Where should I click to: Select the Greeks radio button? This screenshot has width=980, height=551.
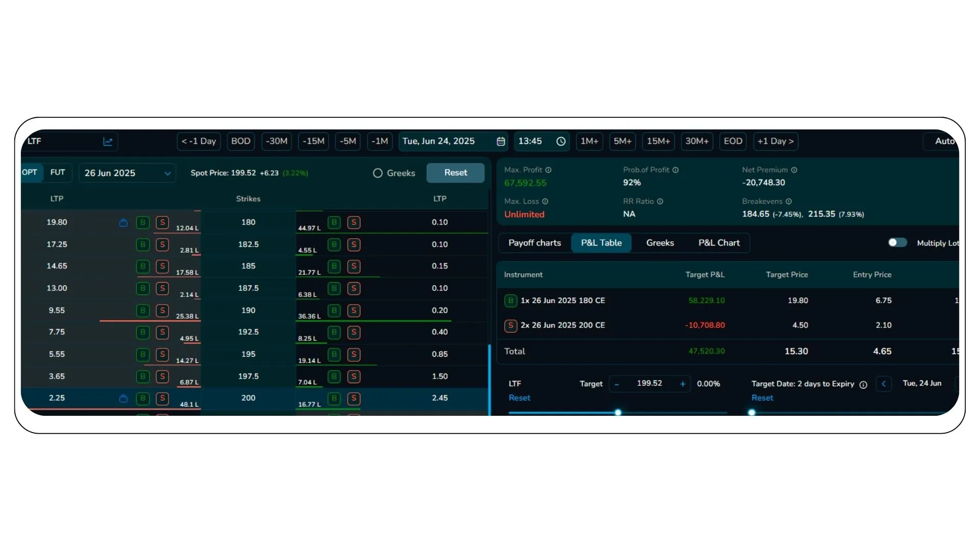click(377, 173)
